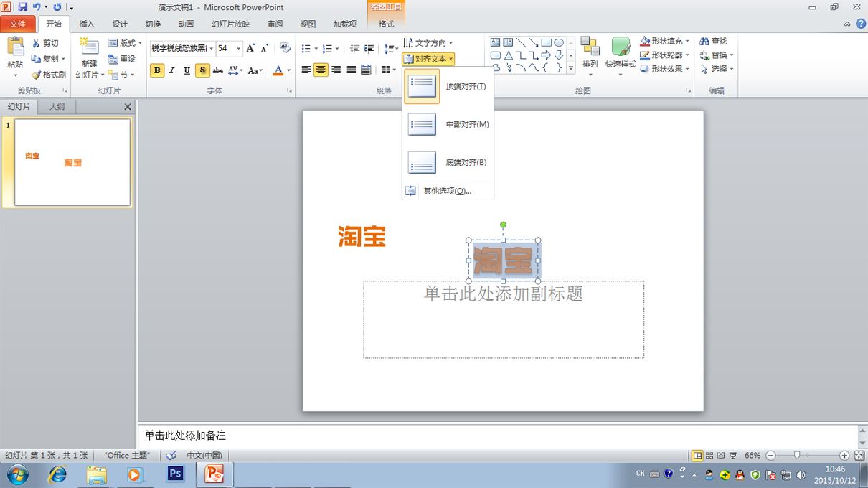Open the Photoshop icon in the taskbar
The width and height of the screenshot is (868, 488).
(x=174, y=474)
